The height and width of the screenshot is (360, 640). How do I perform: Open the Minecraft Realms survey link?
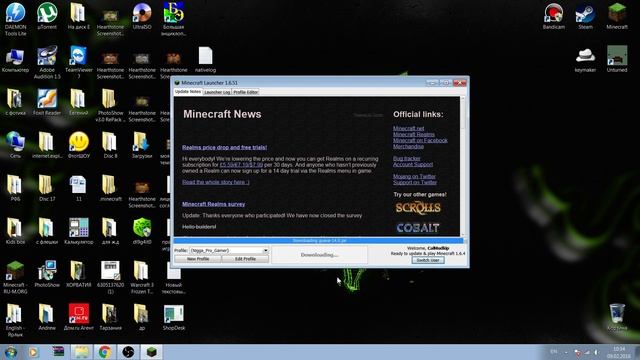tap(213, 204)
